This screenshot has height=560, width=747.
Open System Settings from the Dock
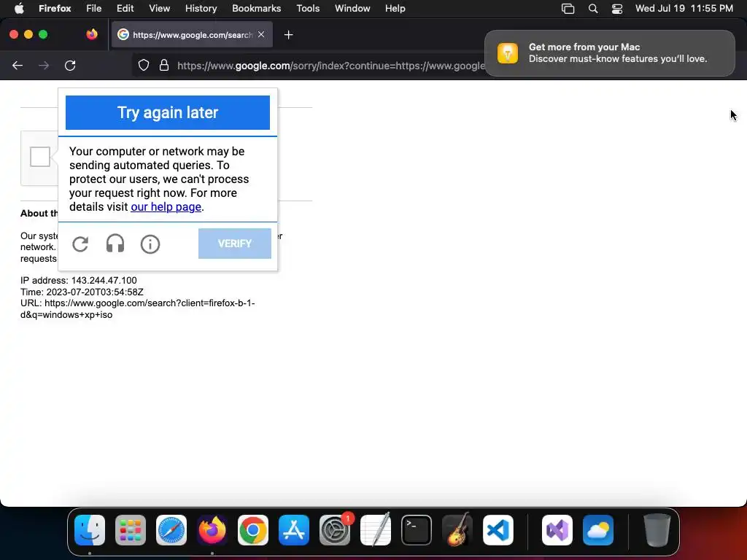tap(335, 529)
